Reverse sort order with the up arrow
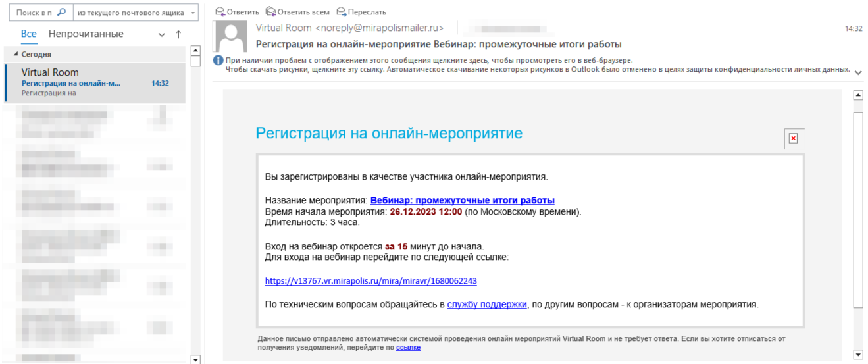The height and width of the screenshot is (364, 868). coord(178,34)
